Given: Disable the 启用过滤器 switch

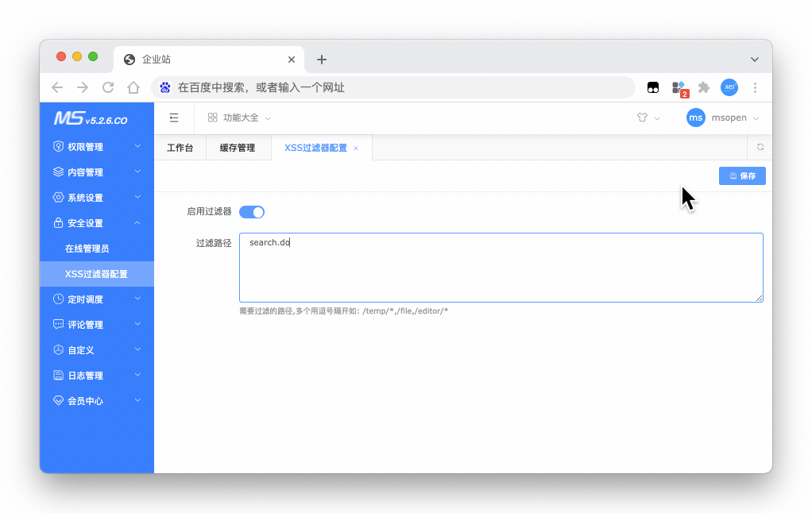Looking at the screenshot, I should pyautogui.click(x=252, y=212).
